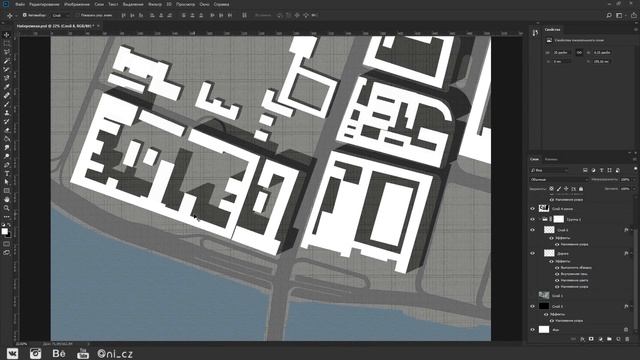Toggle link width-height in Properties

579,53
